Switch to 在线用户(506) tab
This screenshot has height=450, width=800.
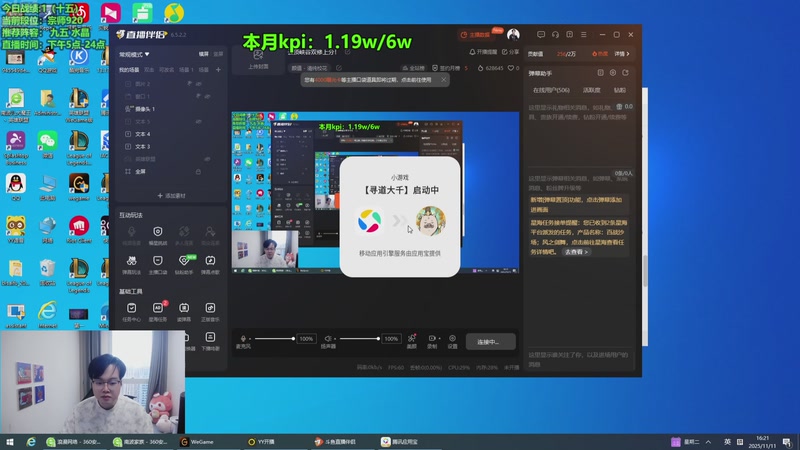click(x=552, y=90)
